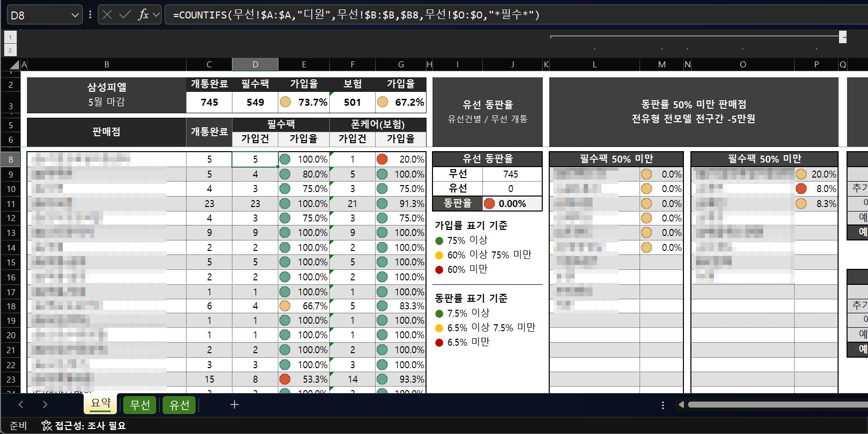Select the 20.0% cell in row 8
The width and height of the screenshot is (868, 434).
coord(401,160)
